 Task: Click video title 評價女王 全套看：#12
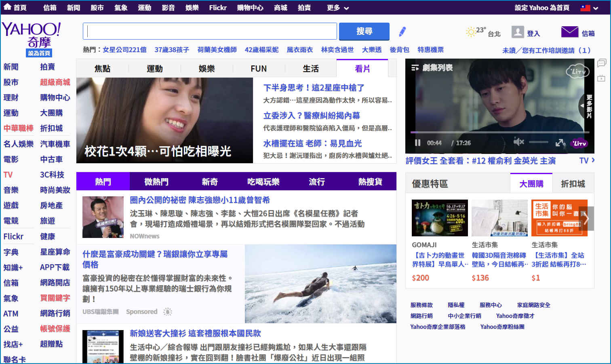point(480,161)
